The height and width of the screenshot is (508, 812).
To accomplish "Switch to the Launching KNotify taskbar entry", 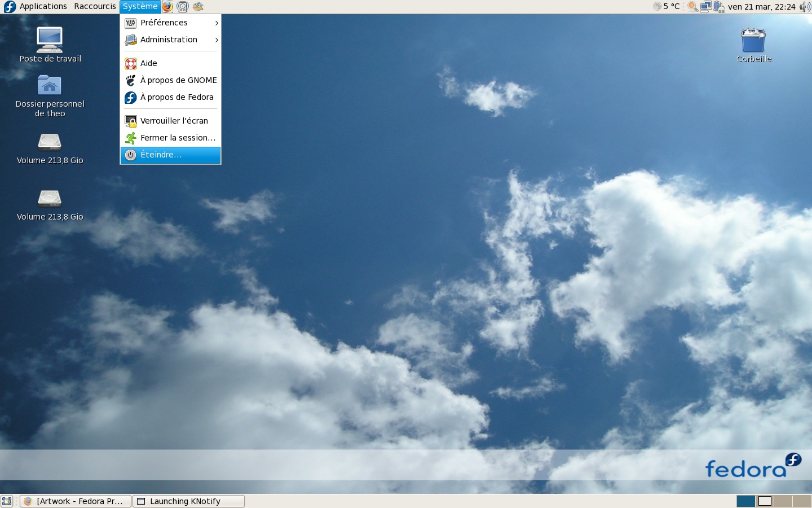I will click(x=189, y=501).
